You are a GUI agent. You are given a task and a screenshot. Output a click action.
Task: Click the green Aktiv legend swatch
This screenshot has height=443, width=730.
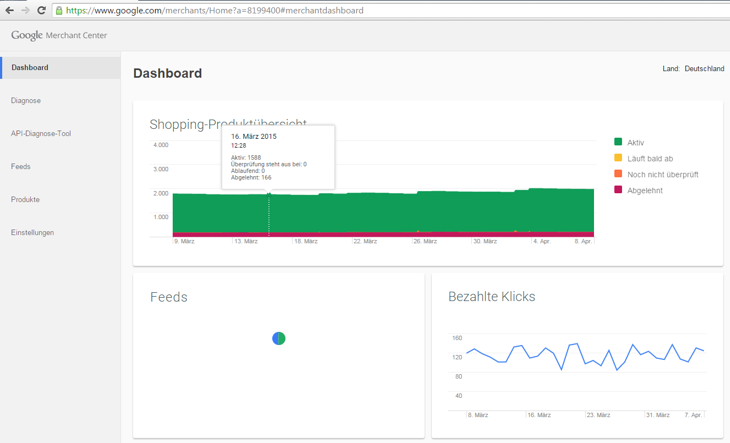pyautogui.click(x=618, y=141)
